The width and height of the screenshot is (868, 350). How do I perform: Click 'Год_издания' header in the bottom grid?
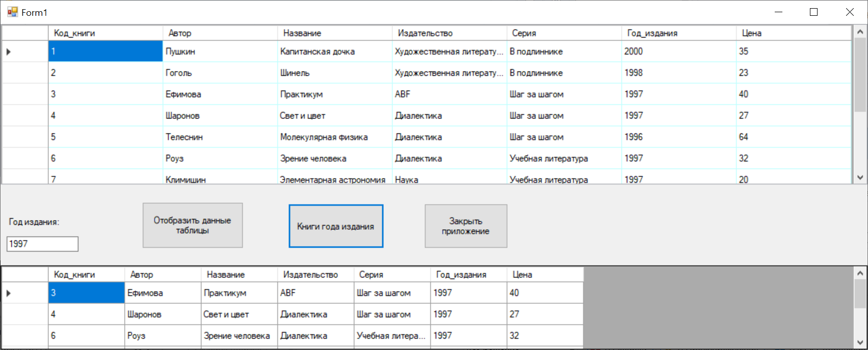click(468, 275)
